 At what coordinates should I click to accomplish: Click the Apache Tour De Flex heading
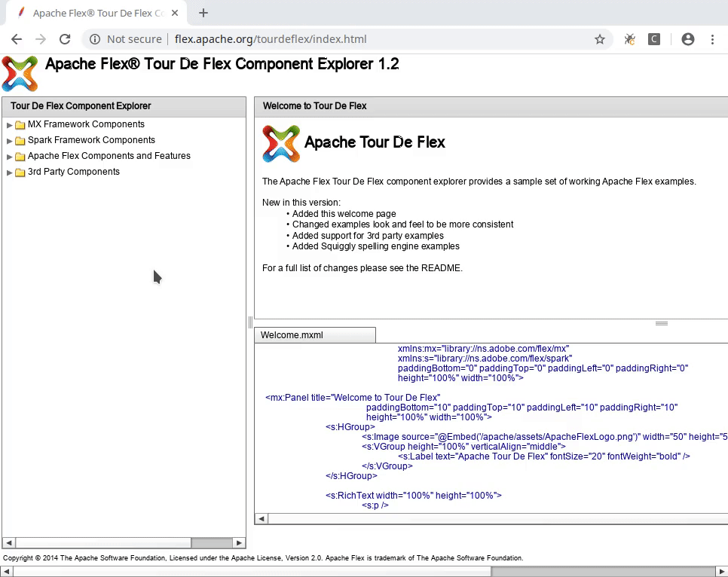click(x=375, y=142)
